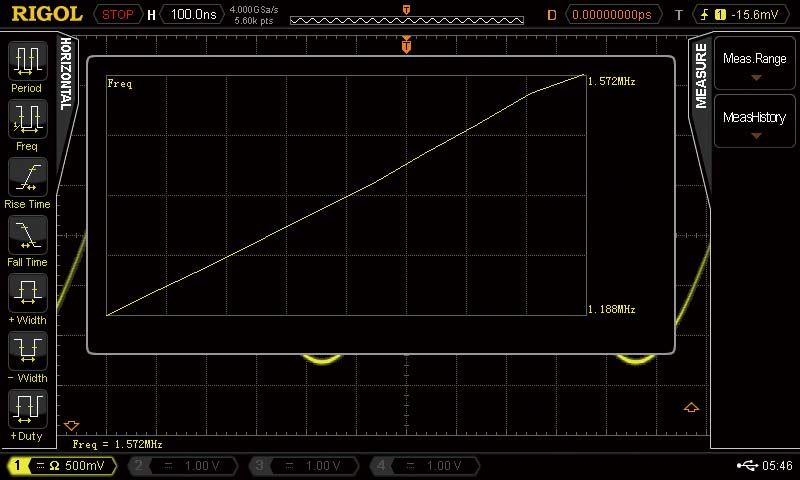Click the trigger level arrow at right edge
Screen dimensions: 800x480
tap(691, 407)
